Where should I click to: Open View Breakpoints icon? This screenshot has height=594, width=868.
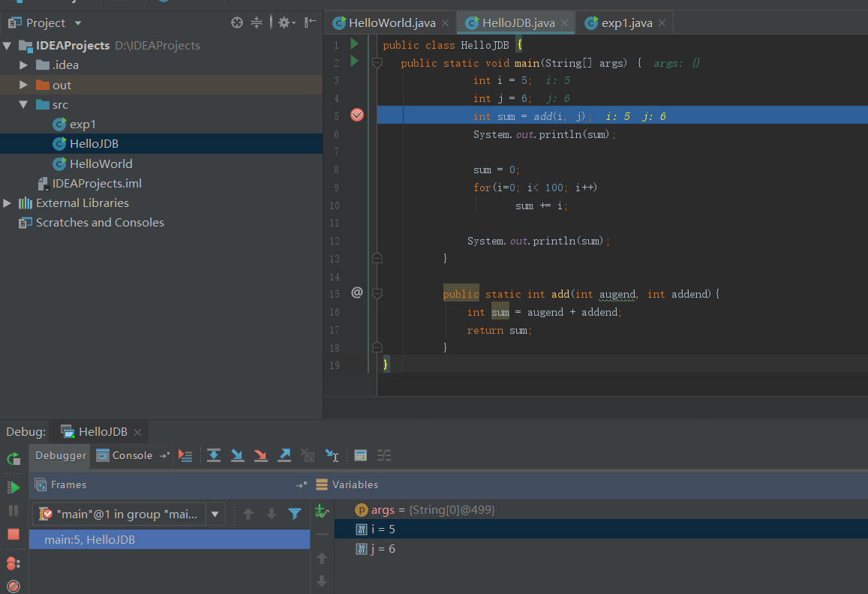tap(14, 563)
